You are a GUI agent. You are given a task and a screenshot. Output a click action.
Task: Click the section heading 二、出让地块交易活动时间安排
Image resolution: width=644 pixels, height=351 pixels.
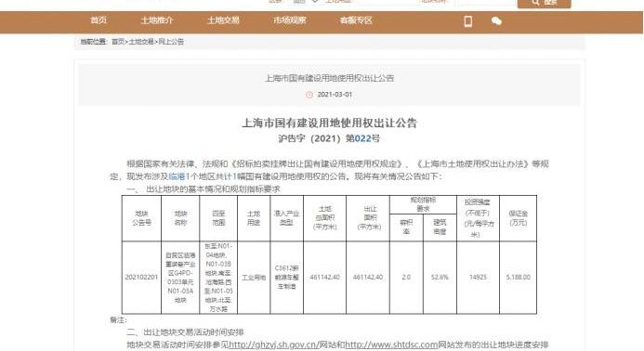(x=185, y=332)
